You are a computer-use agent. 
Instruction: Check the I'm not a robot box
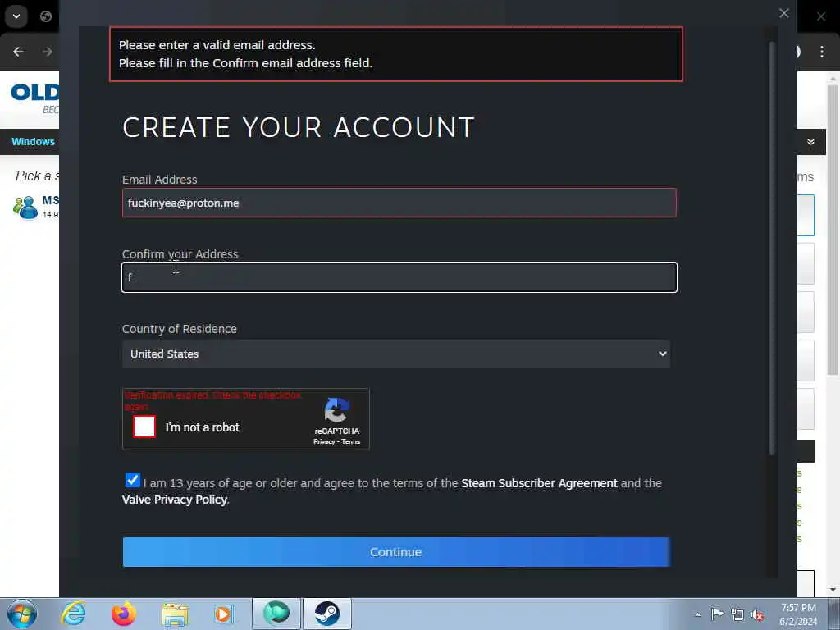point(144,427)
